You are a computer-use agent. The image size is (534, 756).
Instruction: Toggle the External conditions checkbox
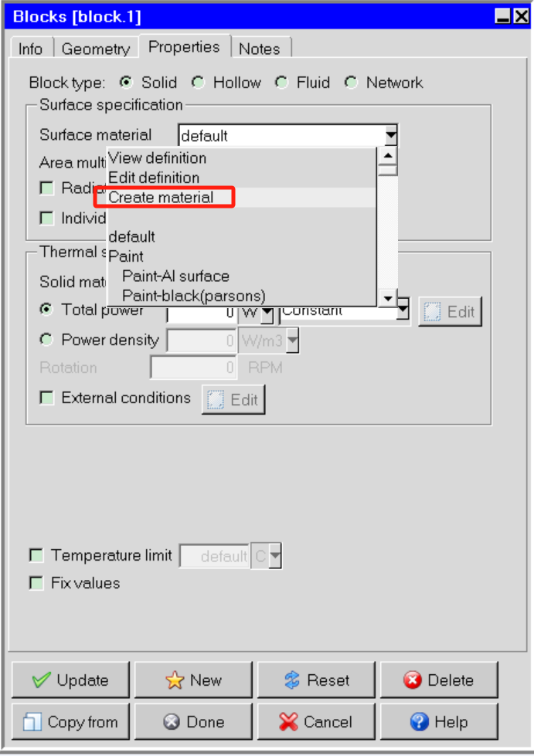pos(47,398)
